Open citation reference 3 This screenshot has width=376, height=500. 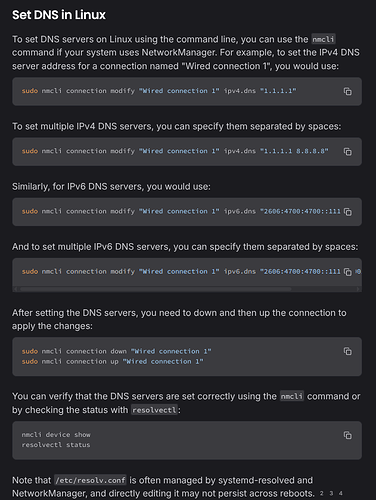(331, 493)
